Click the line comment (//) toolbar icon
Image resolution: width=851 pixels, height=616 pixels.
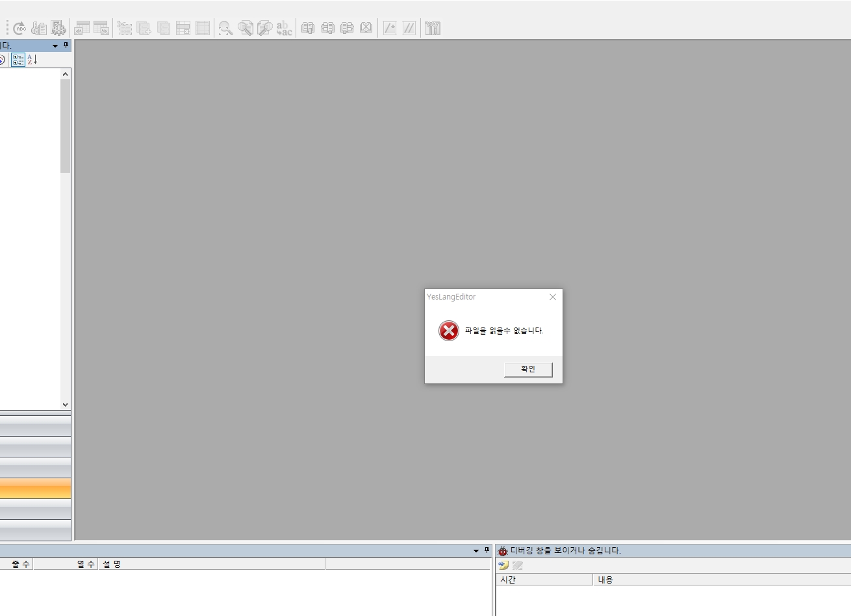click(x=409, y=28)
